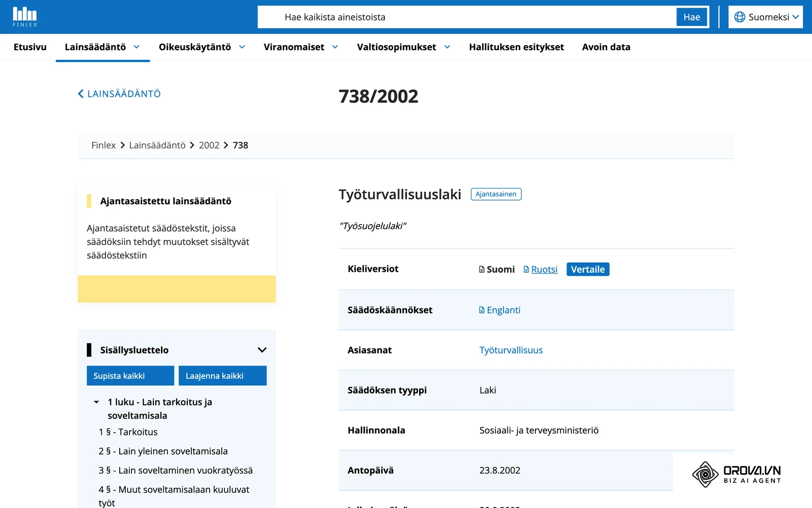
Task: Open 2 § - Lain yleinen soveltamisala
Action: tap(163, 451)
